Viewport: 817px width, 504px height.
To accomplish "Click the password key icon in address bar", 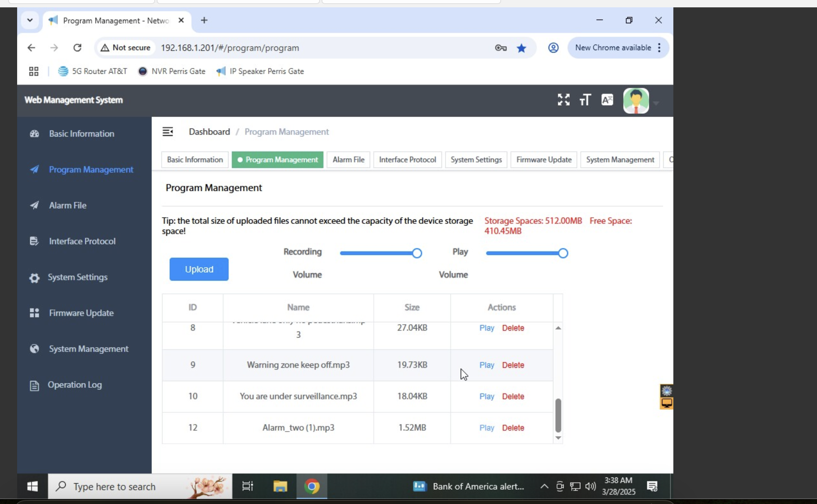I will click(x=501, y=48).
